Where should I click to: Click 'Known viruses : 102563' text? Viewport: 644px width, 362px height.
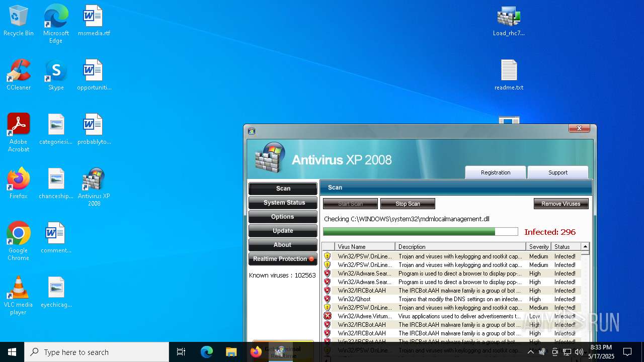[x=282, y=276]
